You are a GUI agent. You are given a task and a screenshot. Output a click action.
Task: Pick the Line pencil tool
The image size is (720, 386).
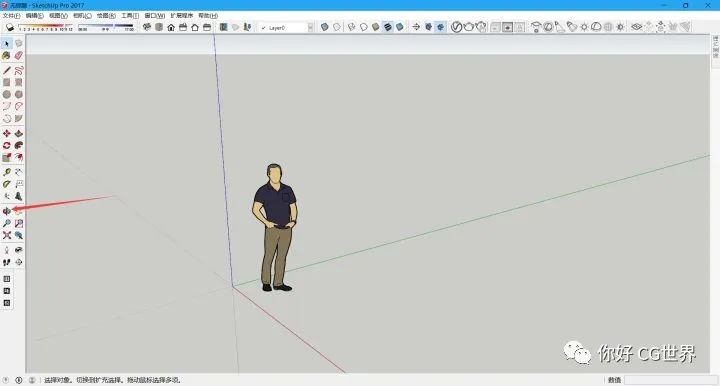6,70
